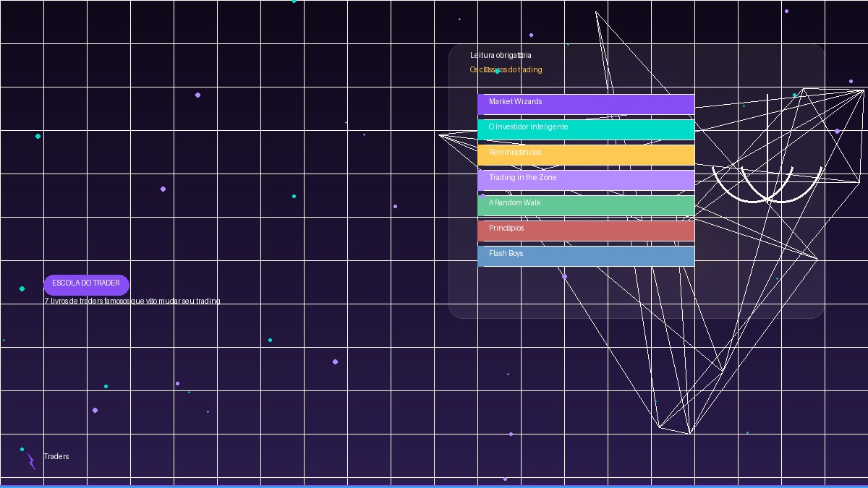Click the yellow Reminiscências book bar
This screenshot has width=868, height=488.
586,155
